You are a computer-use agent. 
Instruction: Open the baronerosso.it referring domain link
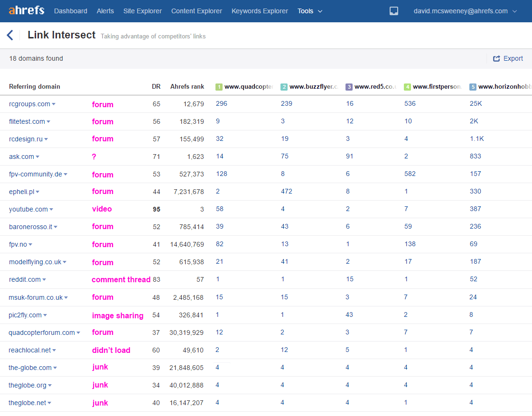point(30,227)
